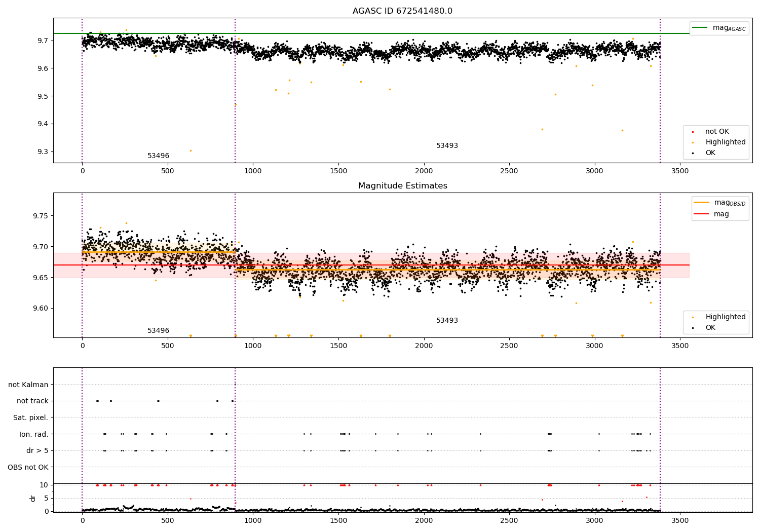Click x-tick 1500 under the top plot
760x532 pixels.
(x=338, y=171)
